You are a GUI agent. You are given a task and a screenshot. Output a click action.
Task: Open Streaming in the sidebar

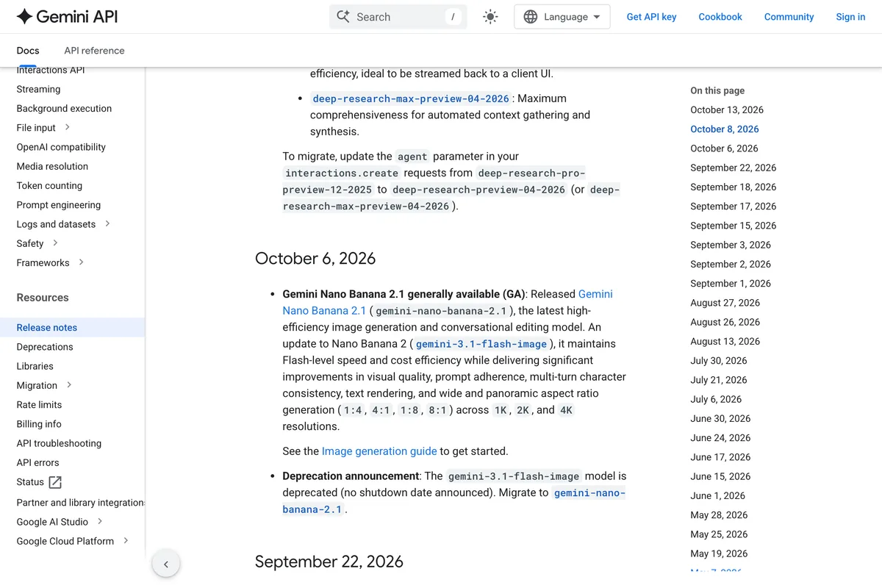[38, 89]
